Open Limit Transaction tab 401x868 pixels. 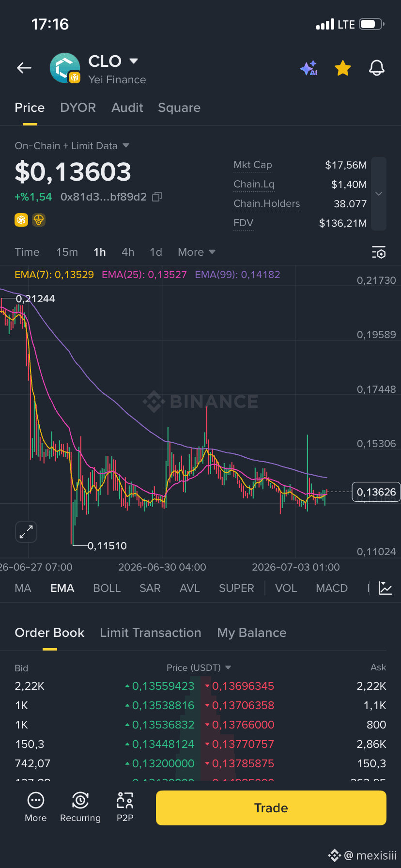(x=151, y=633)
